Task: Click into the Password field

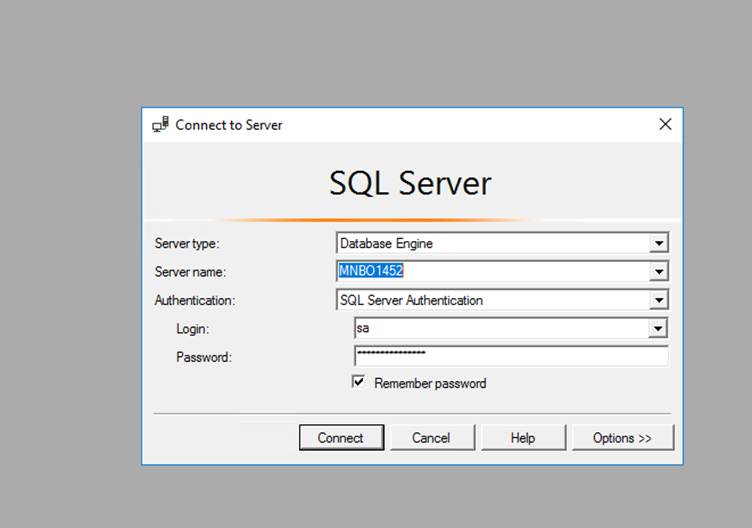Action: (x=511, y=356)
